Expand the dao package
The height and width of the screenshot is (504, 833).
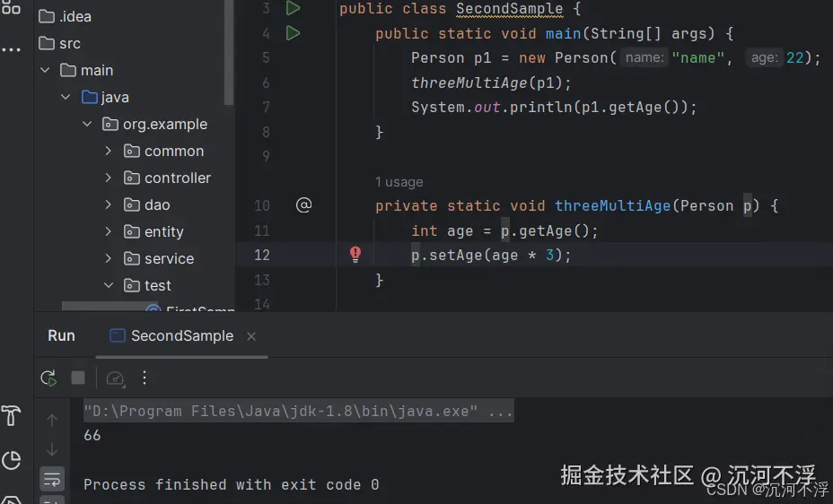(109, 204)
